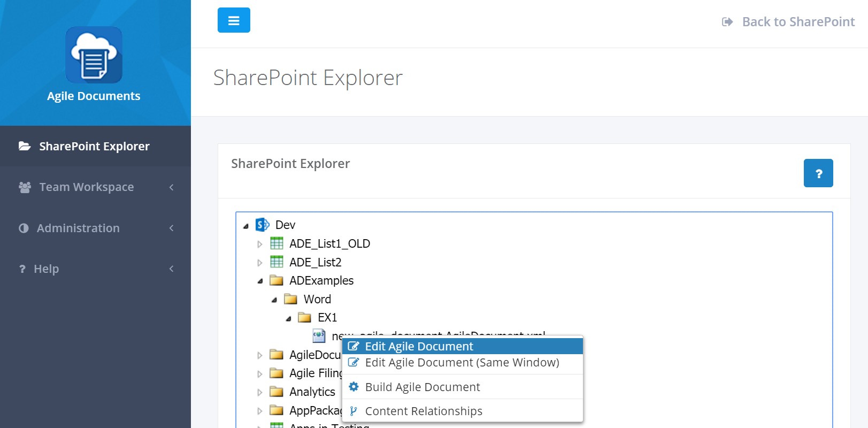Open the Team Workspace menu
Screen dimensions: 868x428
click(95, 187)
